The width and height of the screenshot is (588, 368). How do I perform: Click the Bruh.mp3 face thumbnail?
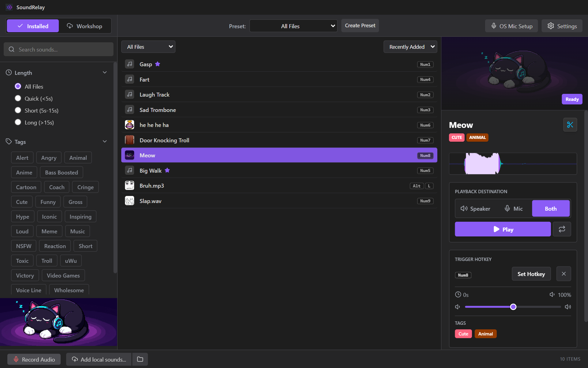(130, 186)
